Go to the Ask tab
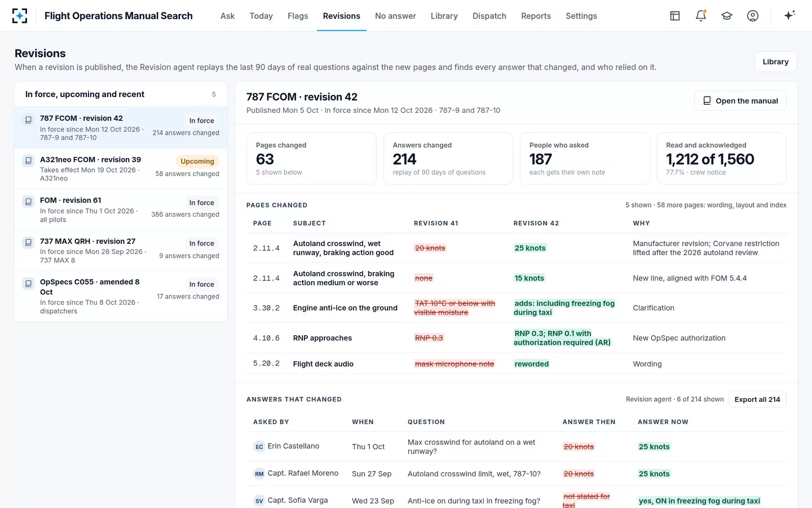This screenshot has height=508, width=812. tap(227, 16)
